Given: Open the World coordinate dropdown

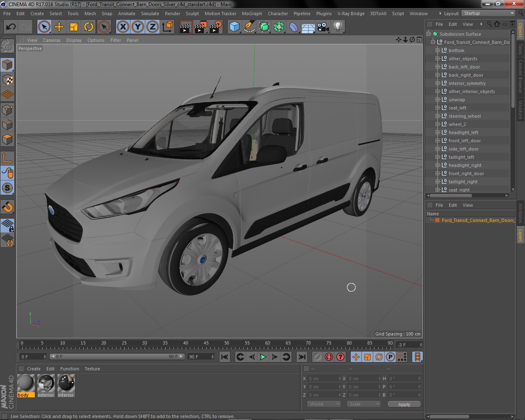Looking at the screenshot, I should [x=324, y=404].
